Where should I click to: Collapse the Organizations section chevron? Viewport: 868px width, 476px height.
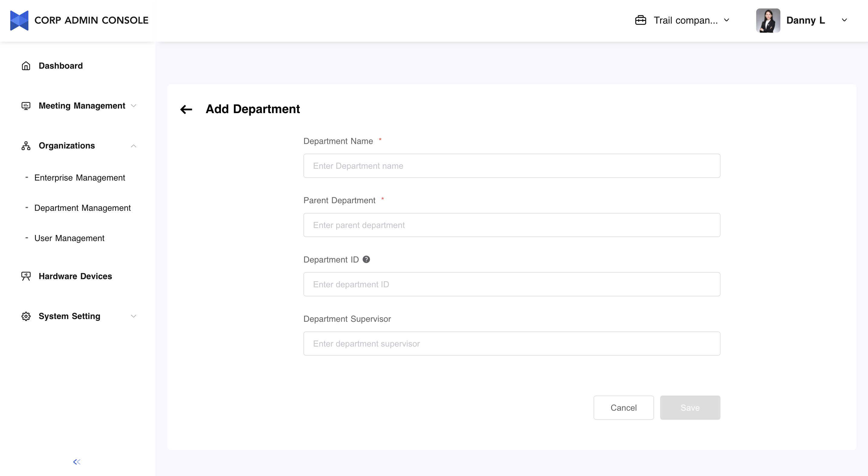(134, 146)
